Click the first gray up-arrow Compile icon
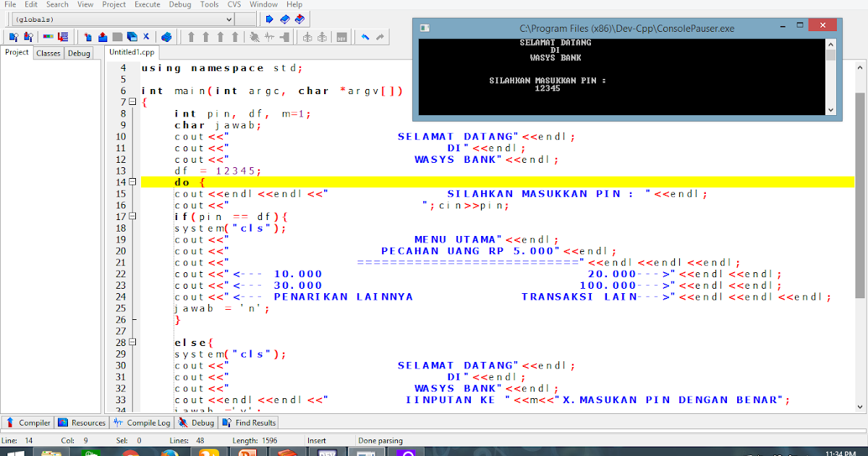 pos(191,36)
